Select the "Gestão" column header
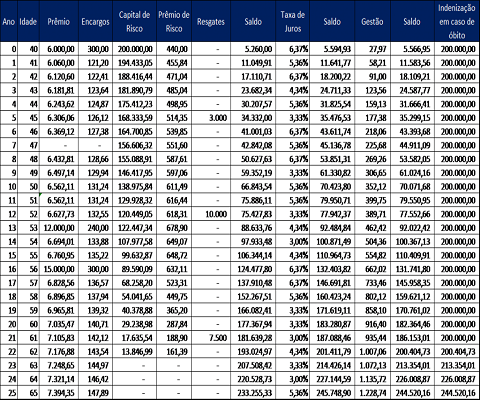This screenshot has height=400, width=480. [x=372, y=22]
